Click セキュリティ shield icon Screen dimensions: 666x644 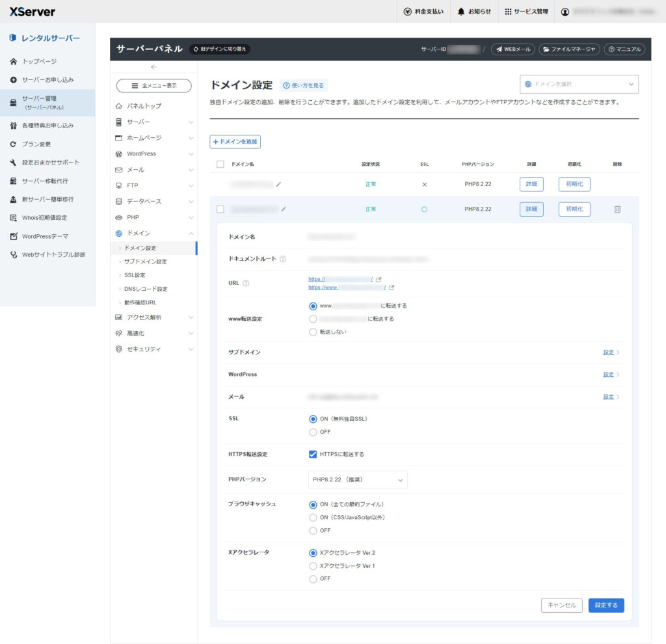(119, 349)
